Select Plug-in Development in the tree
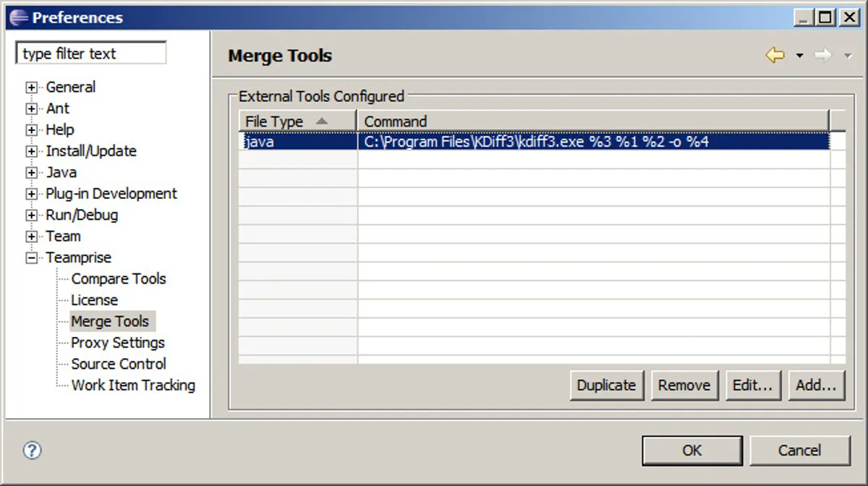 tap(111, 194)
